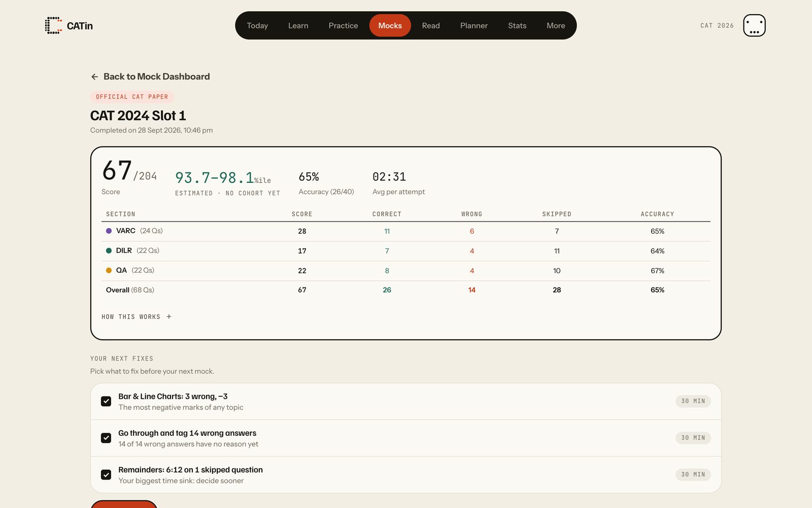Click Overall correct count 26

point(387,290)
